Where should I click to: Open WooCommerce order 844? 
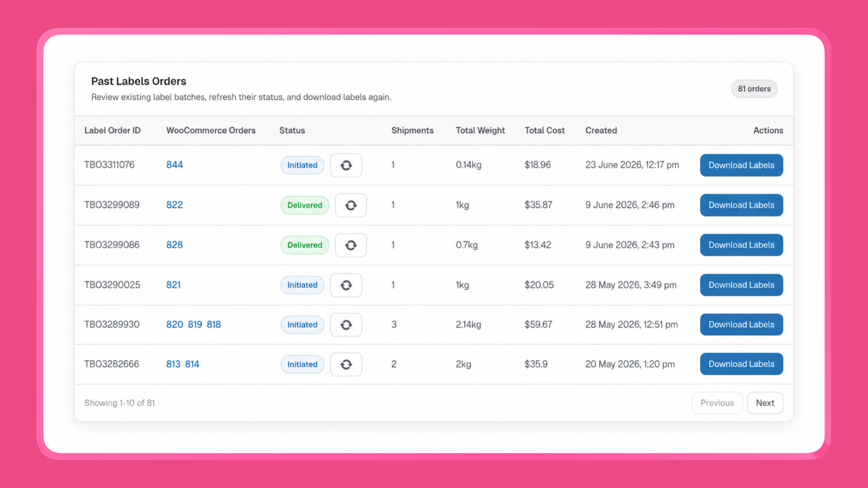[x=175, y=165]
